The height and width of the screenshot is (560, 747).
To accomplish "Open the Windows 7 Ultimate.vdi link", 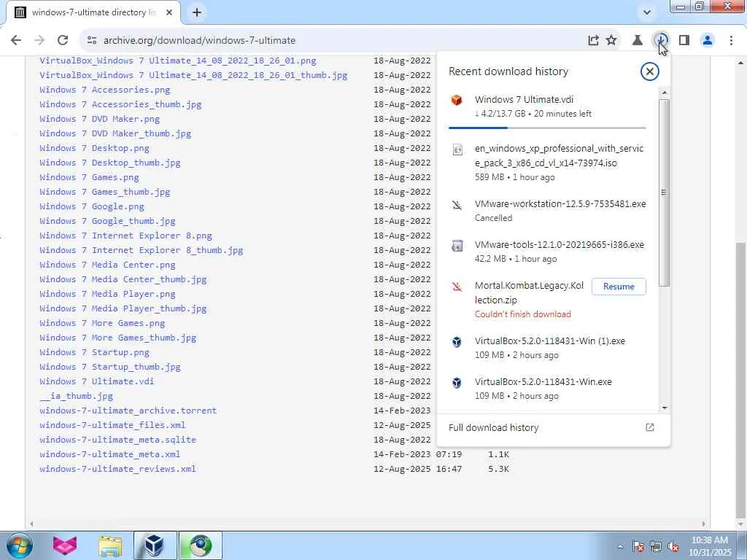I will 97,381.
